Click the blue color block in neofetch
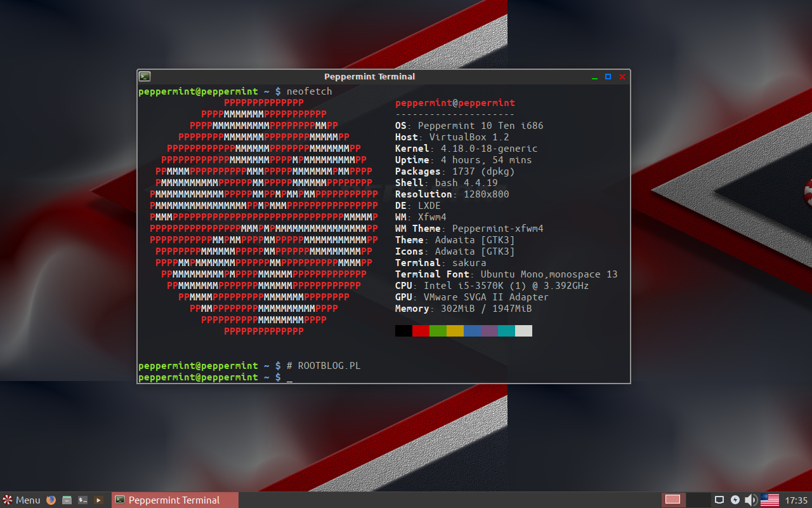The image size is (812, 508). pyautogui.click(x=472, y=331)
